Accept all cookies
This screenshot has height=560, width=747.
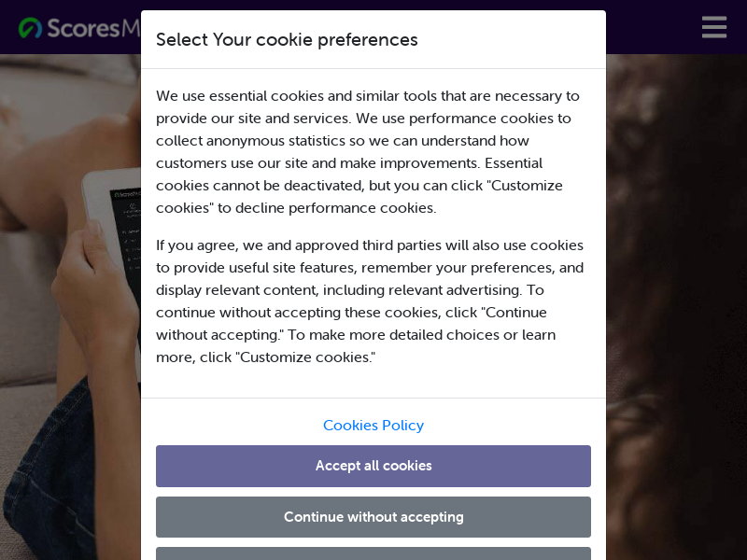point(373,466)
